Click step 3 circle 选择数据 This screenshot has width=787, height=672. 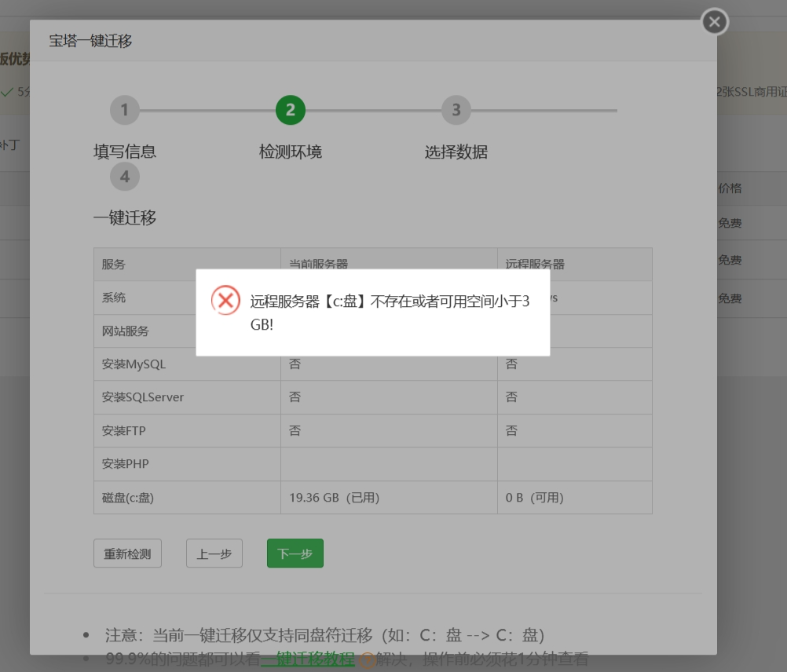click(x=456, y=110)
